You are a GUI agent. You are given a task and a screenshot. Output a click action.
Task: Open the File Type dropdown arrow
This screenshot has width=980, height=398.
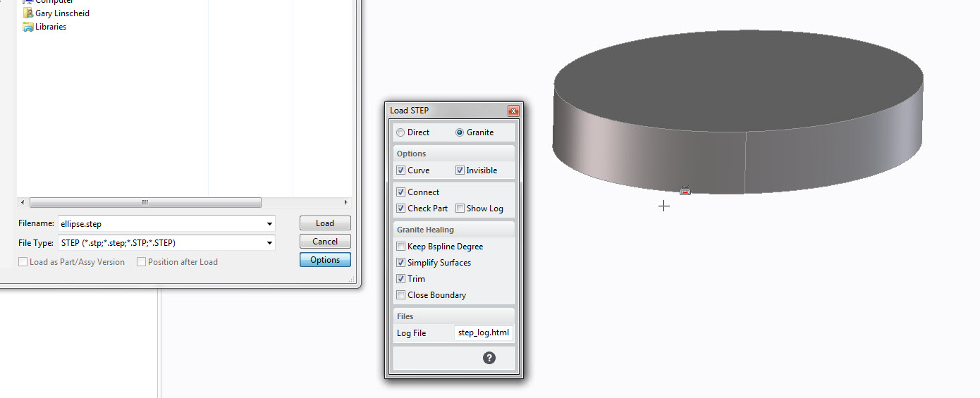tap(270, 243)
